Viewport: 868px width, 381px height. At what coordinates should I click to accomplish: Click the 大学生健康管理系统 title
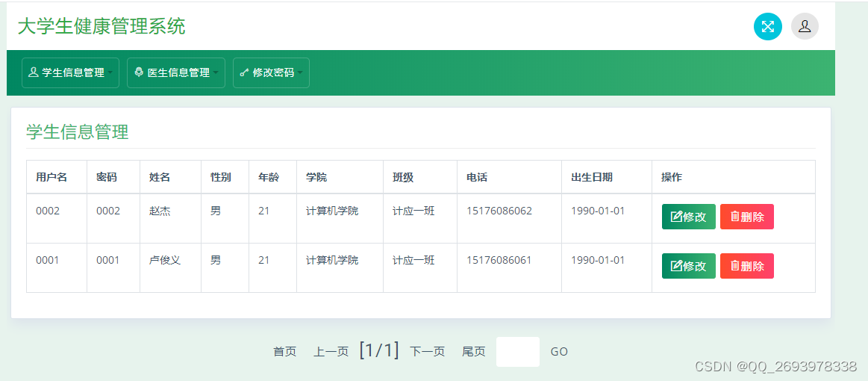click(x=102, y=27)
